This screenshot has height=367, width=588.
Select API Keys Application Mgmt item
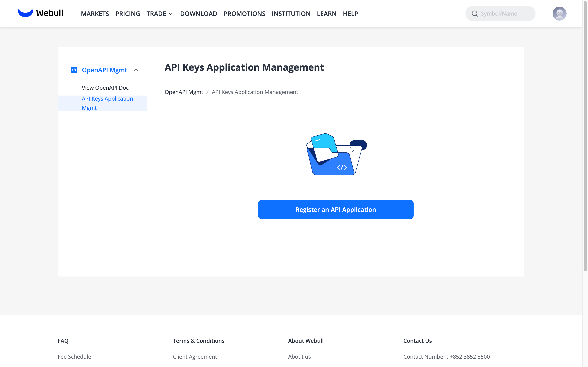107,103
